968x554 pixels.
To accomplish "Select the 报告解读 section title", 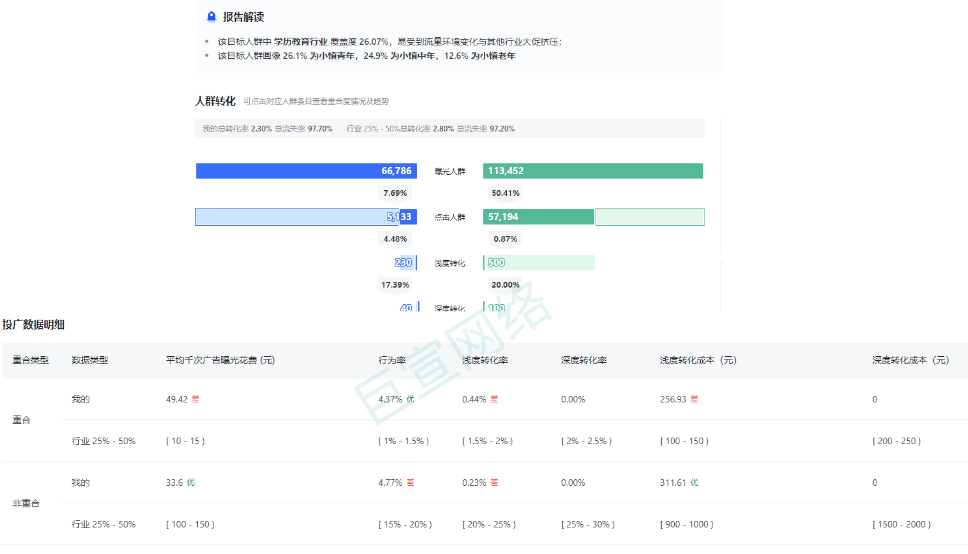I will pyautogui.click(x=243, y=17).
